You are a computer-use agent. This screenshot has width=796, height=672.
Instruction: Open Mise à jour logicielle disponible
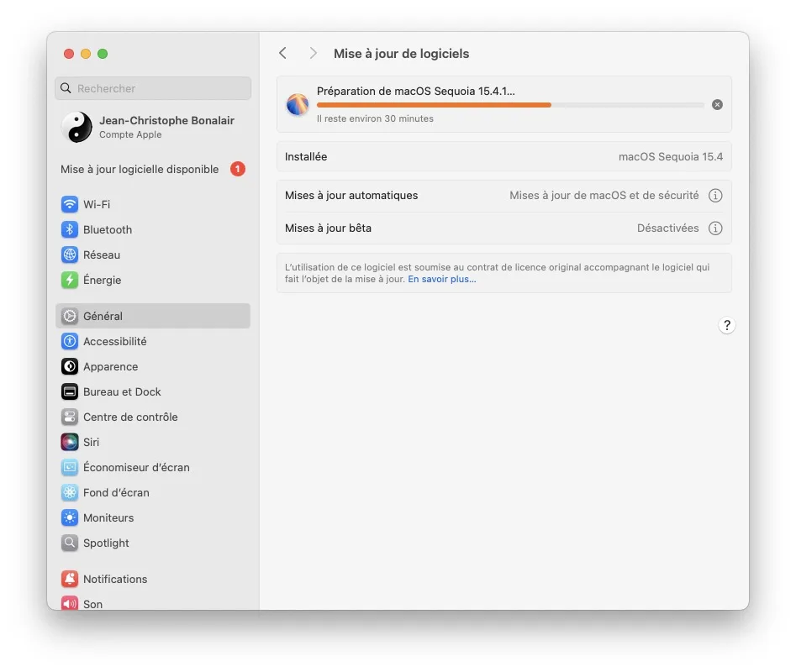[x=153, y=169]
